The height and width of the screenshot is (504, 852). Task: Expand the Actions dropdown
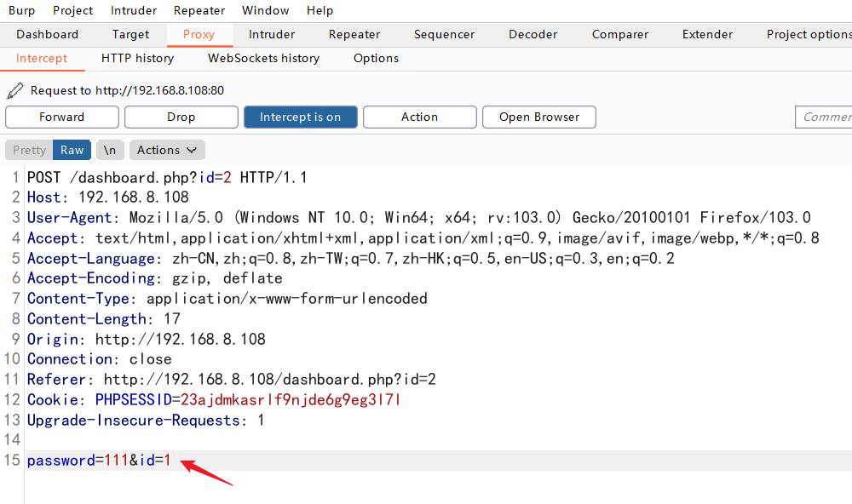point(167,150)
